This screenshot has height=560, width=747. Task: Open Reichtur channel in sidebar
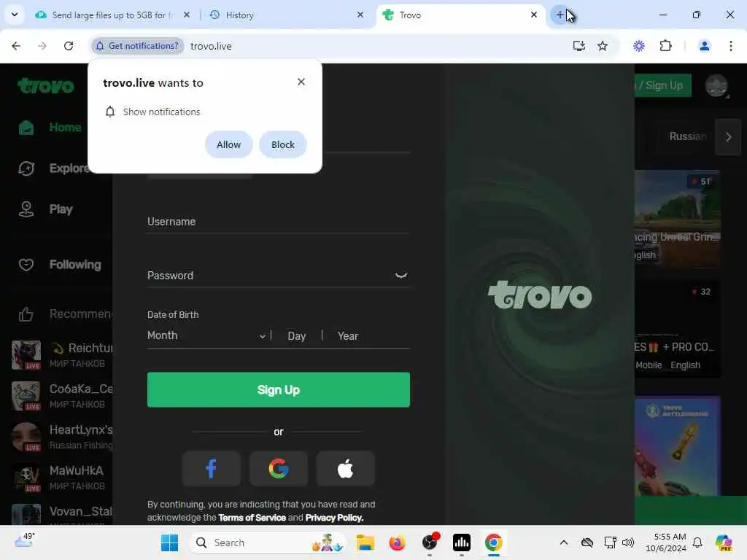pos(62,355)
